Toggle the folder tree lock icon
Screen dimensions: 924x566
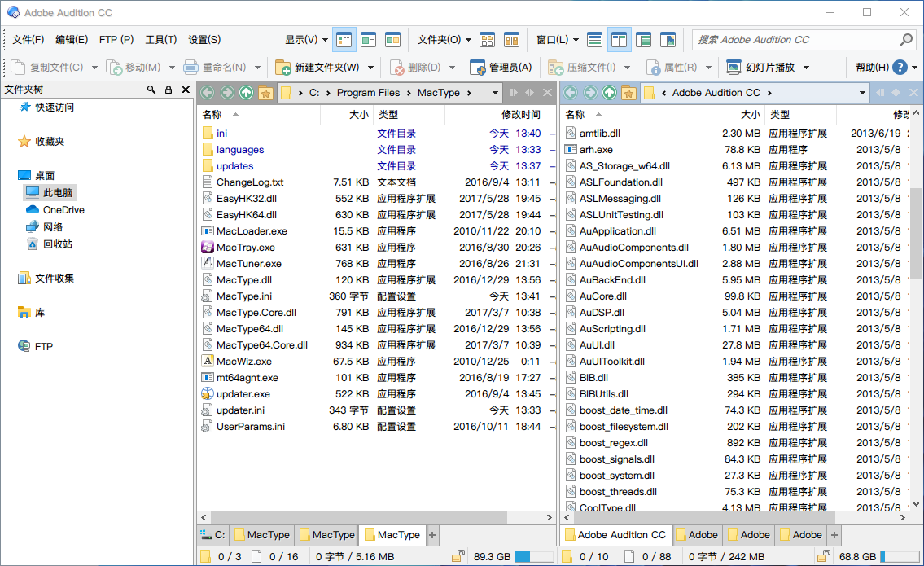(x=169, y=90)
